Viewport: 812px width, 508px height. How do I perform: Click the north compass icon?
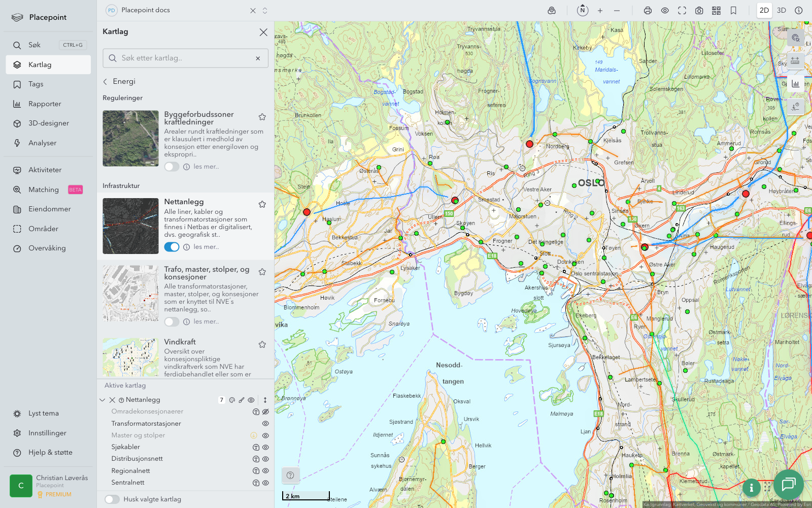click(583, 10)
